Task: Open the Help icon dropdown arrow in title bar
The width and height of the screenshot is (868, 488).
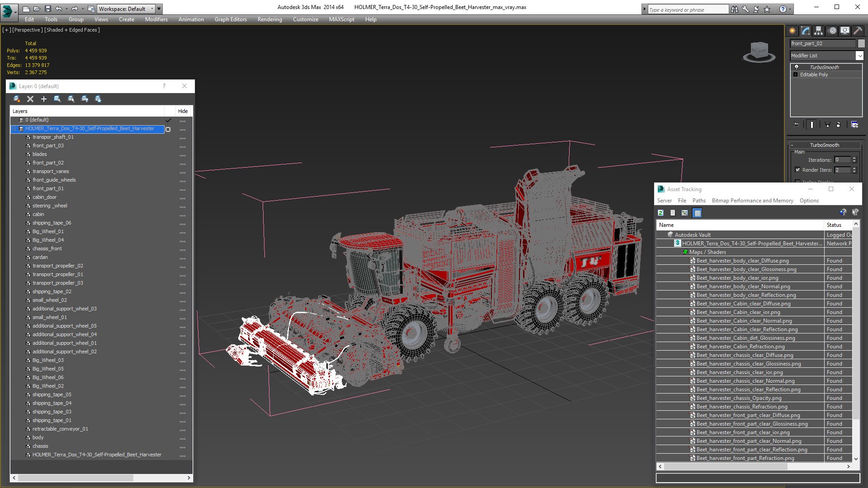Action: tap(790, 9)
